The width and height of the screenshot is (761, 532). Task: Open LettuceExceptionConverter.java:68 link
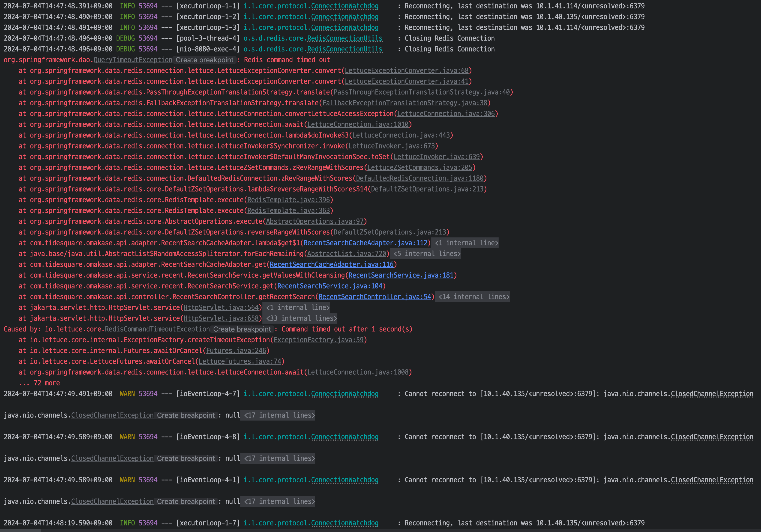[407, 70]
